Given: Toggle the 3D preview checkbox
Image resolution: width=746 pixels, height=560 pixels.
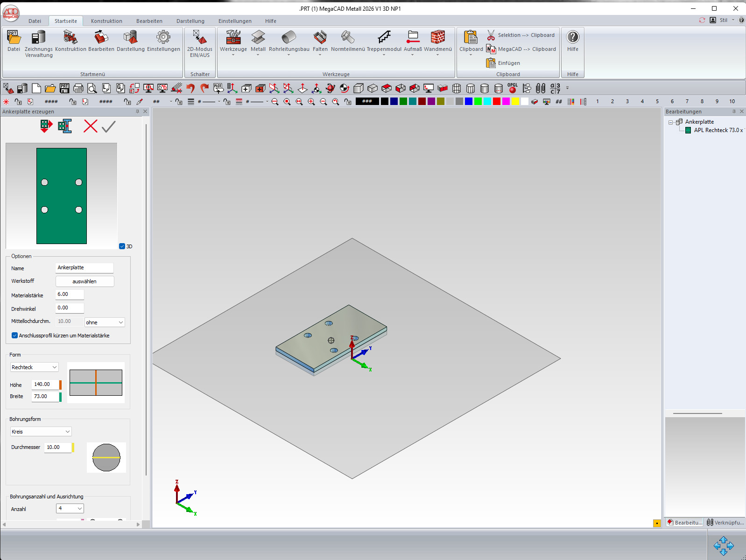Looking at the screenshot, I should click(x=122, y=246).
